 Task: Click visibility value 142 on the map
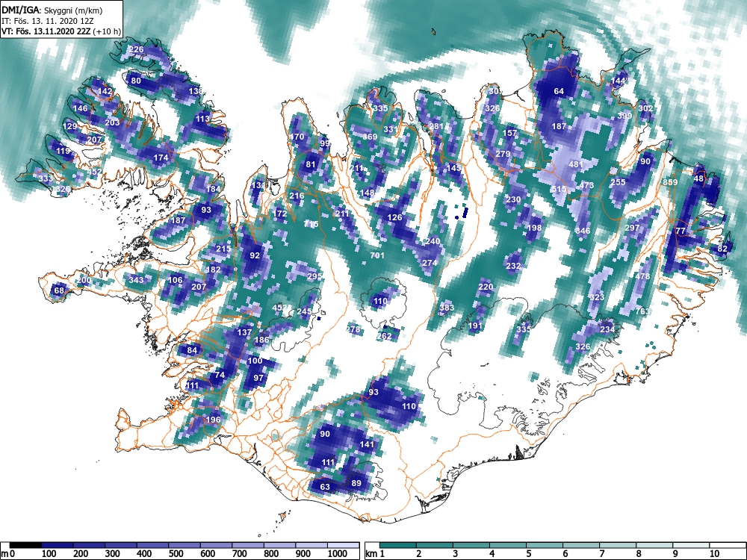(x=105, y=91)
